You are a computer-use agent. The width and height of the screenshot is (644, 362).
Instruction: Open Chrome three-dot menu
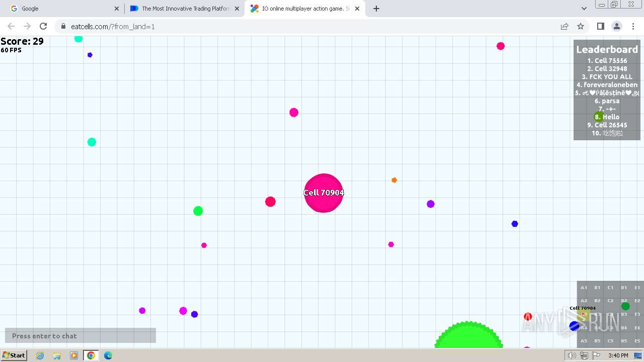(x=633, y=26)
